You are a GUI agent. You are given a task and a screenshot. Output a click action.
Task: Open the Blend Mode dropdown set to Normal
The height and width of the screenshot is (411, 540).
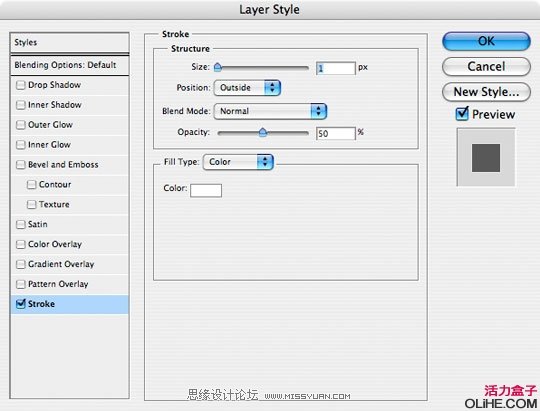point(270,111)
